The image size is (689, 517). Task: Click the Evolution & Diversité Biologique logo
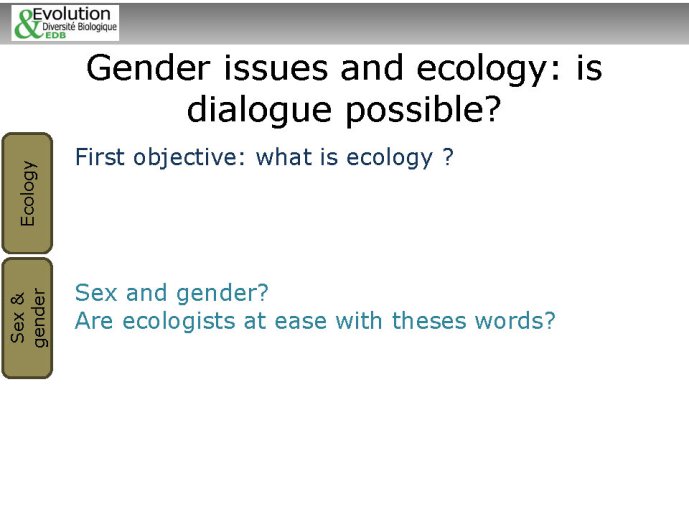click(x=65, y=23)
